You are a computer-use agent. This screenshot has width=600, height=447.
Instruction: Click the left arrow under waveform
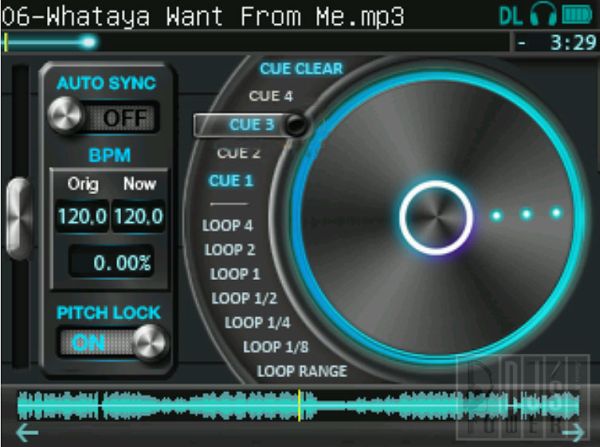pos(27,433)
